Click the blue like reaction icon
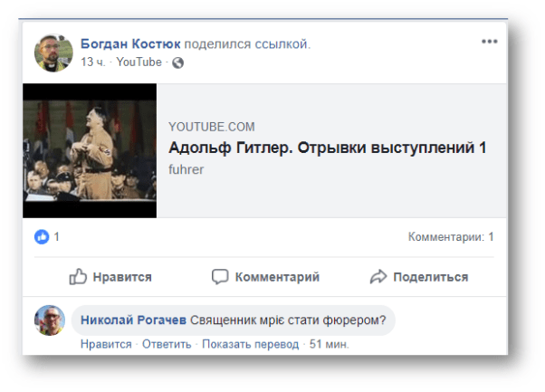The width and height of the screenshot is (545, 392). [42, 237]
